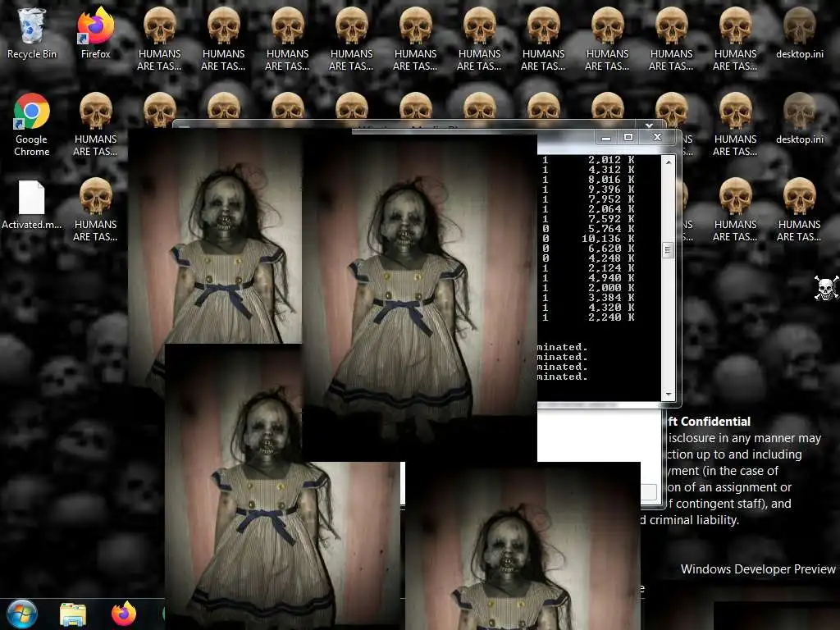Viewport: 840px width, 630px height.
Task: Click the "2,012 K" value in console
Action: (611, 160)
